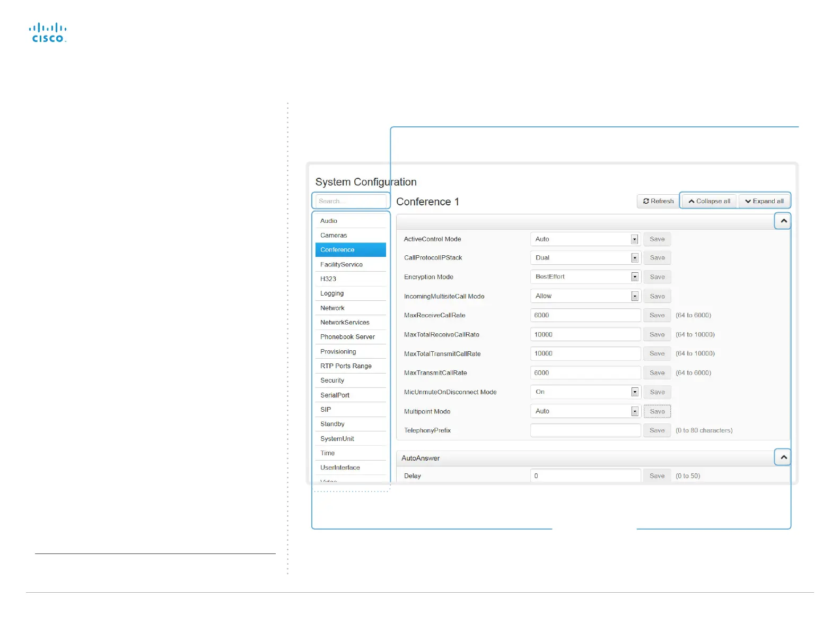The width and height of the screenshot is (840, 632).
Task: Open the CallProtocolIPStack dropdown
Action: click(585, 258)
